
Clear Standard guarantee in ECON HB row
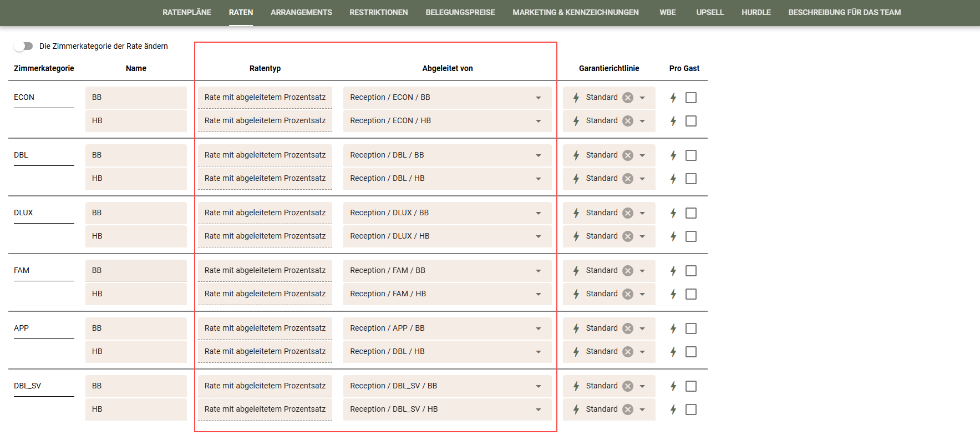628,121
